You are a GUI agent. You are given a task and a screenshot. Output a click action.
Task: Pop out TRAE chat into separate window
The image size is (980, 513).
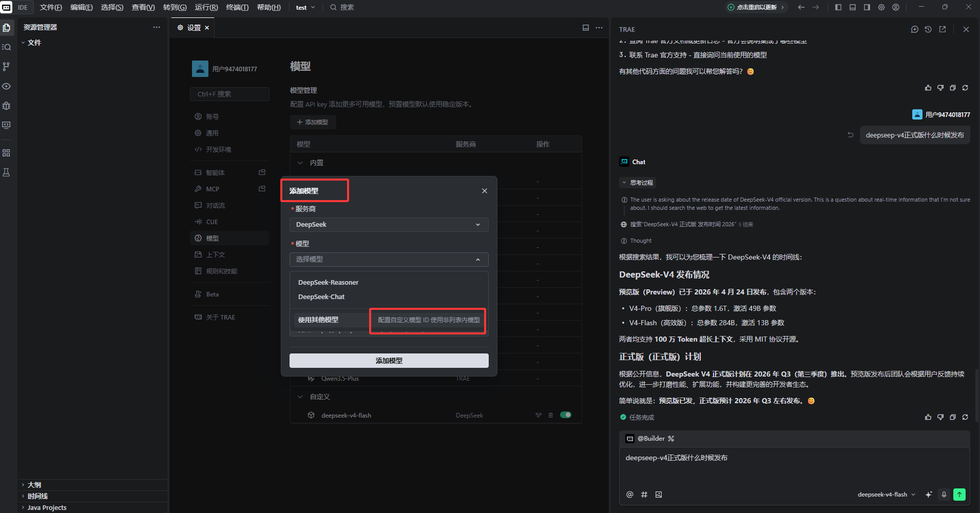tap(943, 29)
